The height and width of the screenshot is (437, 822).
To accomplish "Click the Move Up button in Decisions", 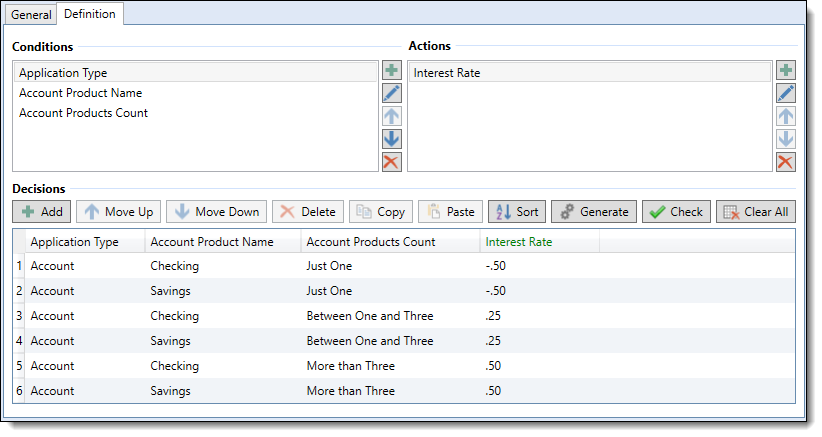I will 118,212.
